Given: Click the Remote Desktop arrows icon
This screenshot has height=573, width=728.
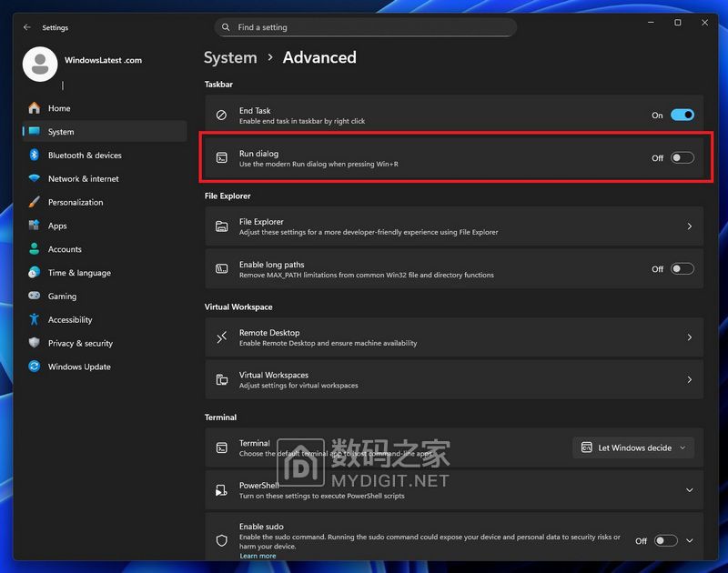Looking at the screenshot, I should tap(221, 337).
